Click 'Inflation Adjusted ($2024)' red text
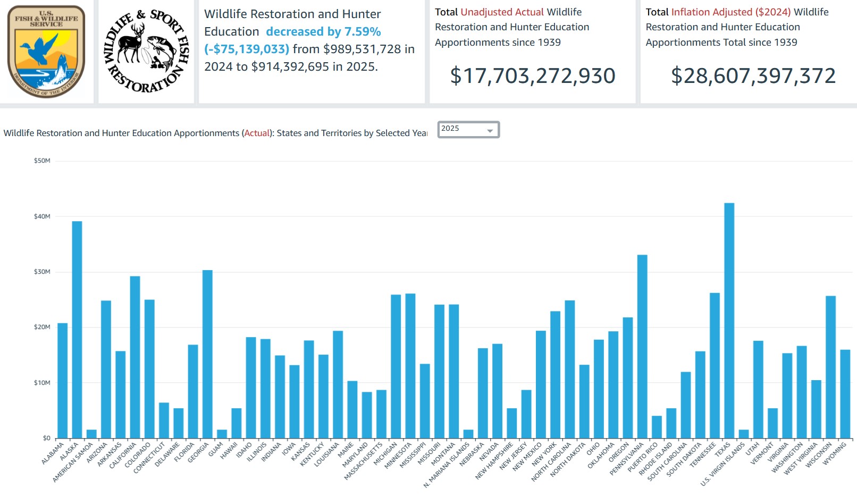The width and height of the screenshot is (857, 504). click(x=731, y=12)
